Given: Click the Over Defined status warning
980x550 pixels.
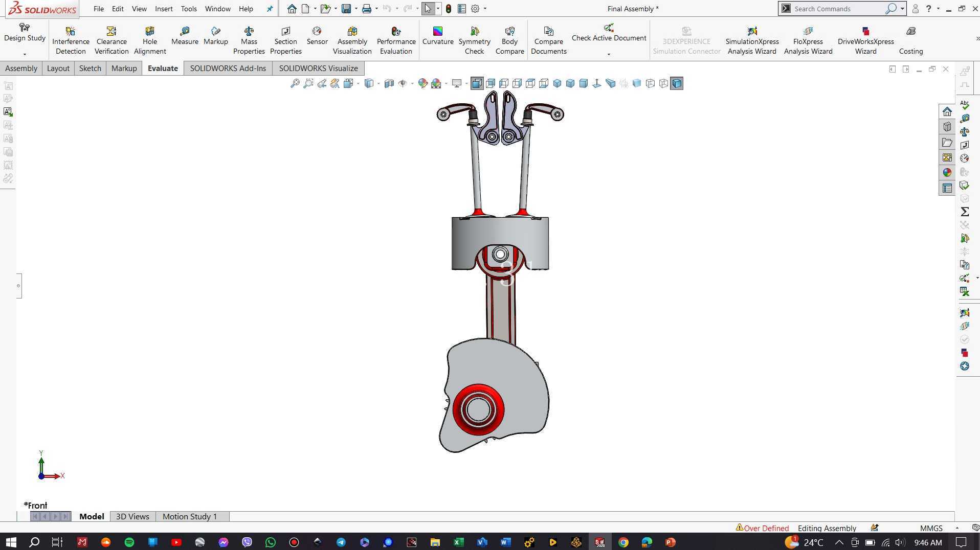Looking at the screenshot, I should 762,528.
